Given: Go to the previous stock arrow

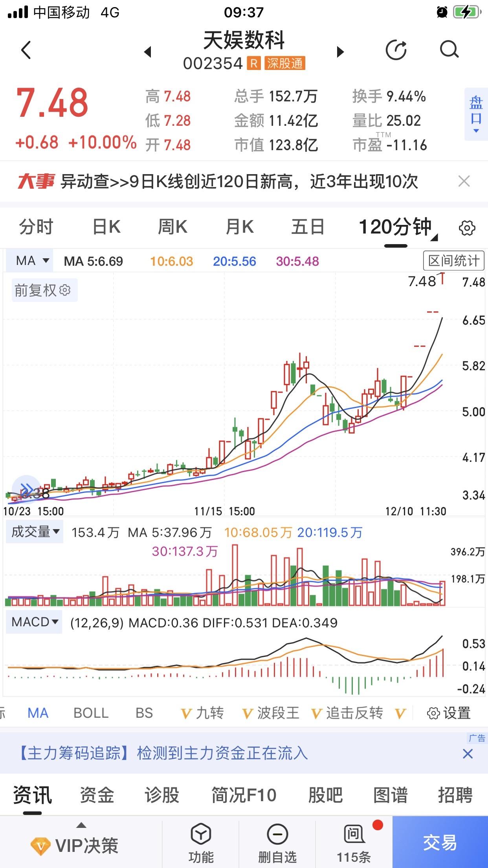Looking at the screenshot, I should pyautogui.click(x=148, y=51).
